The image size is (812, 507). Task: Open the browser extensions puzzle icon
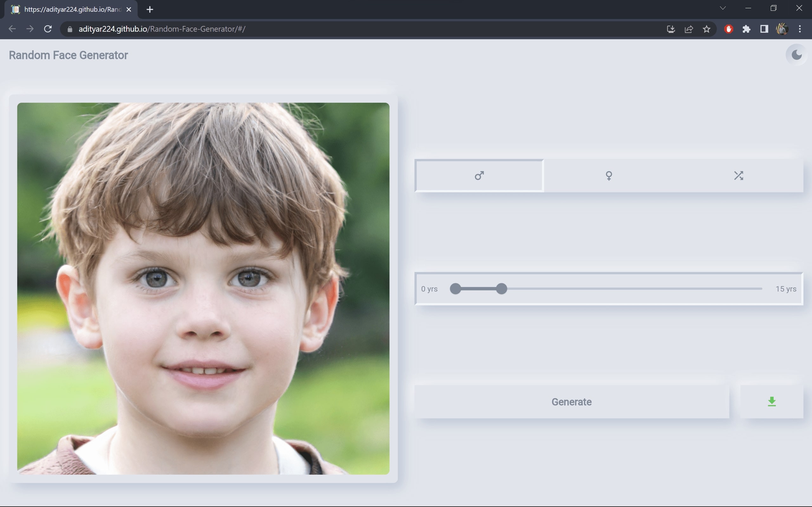(746, 29)
